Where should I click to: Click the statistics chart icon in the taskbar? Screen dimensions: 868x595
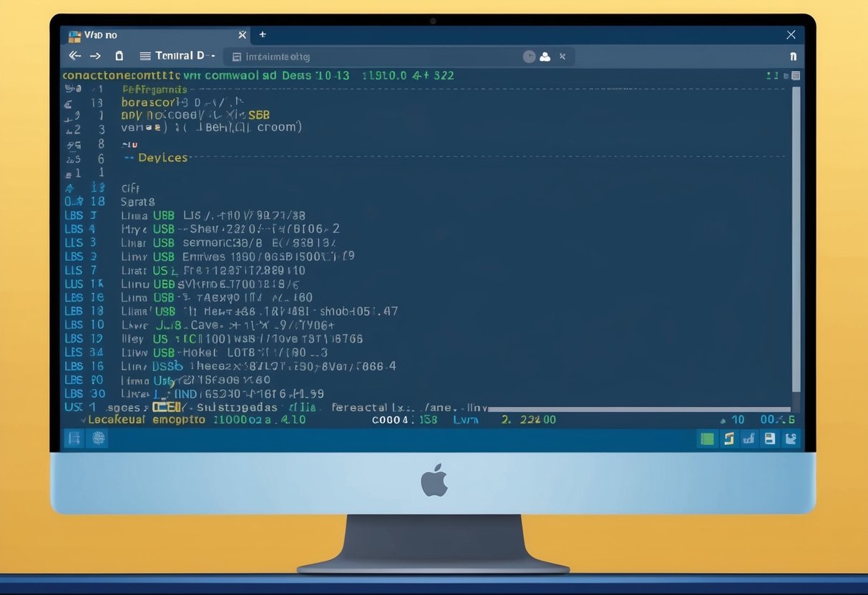click(748, 438)
